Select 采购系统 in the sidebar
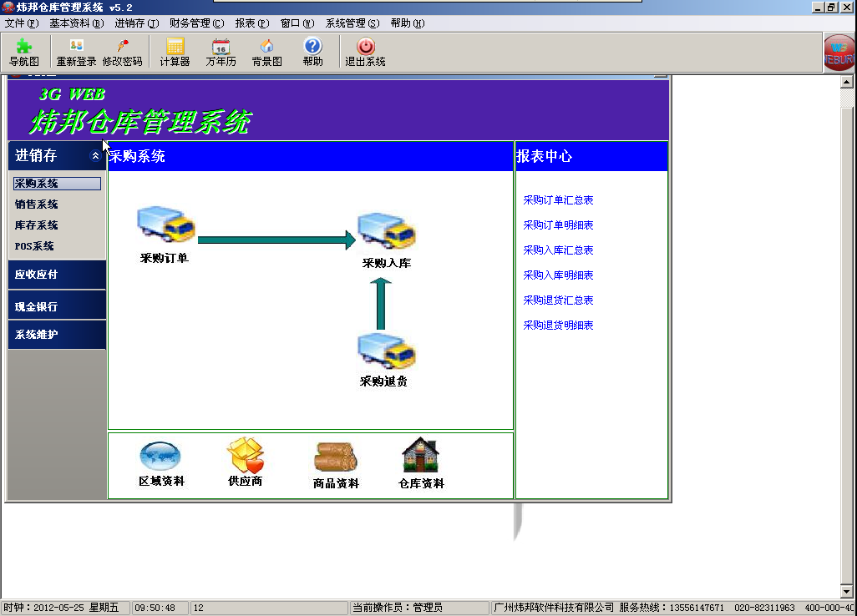Image resolution: width=857 pixels, height=616 pixels. (57, 184)
